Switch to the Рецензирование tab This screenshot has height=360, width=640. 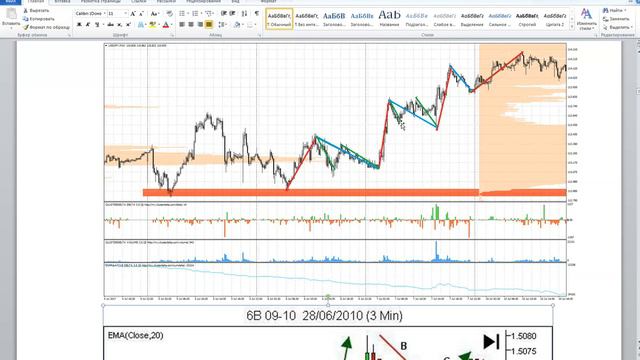pyautogui.click(x=203, y=2)
